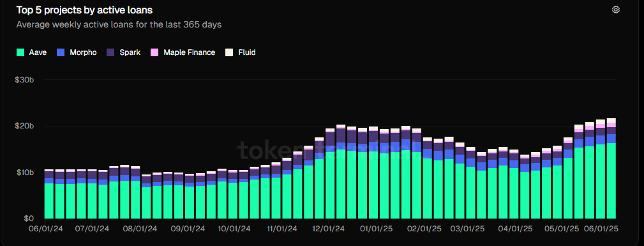Click the green Aave color swatch
Screen dimensions: 644x246
point(20,52)
